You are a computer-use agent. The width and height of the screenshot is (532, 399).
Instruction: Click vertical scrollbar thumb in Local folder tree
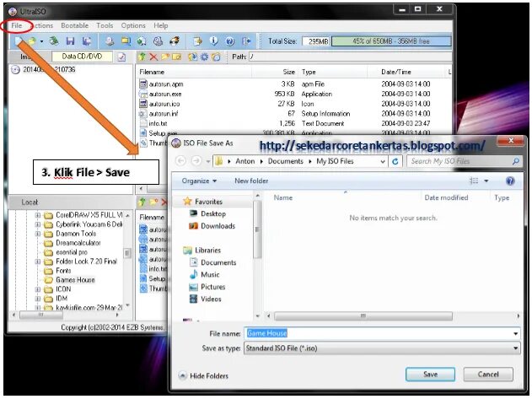(127, 253)
